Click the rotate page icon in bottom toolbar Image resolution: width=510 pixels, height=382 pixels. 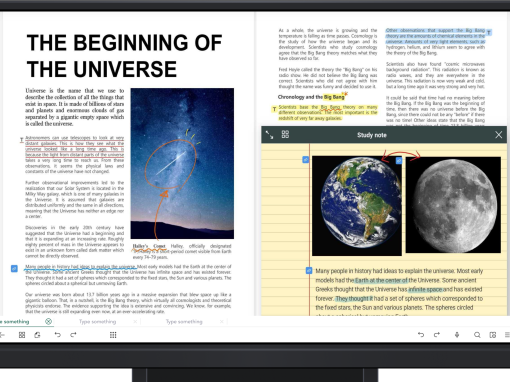[x=37, y=335]
